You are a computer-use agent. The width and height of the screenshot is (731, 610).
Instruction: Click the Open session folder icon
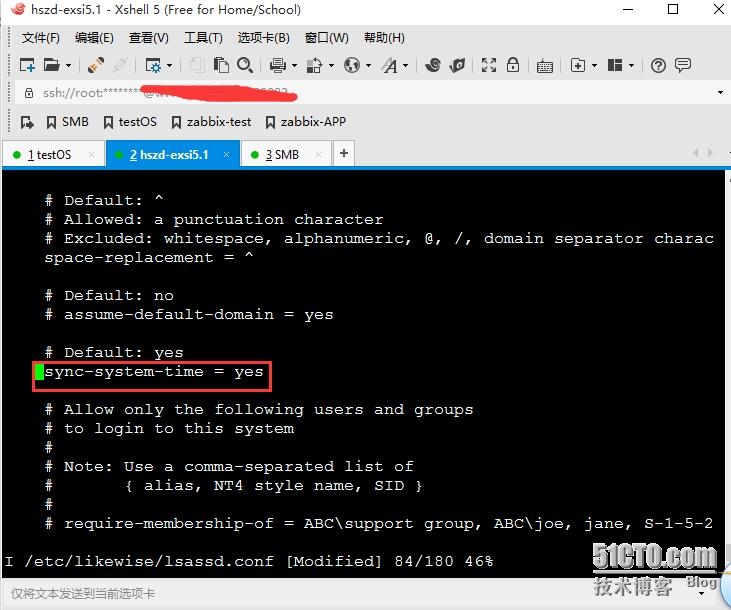[x=51, y=65]
